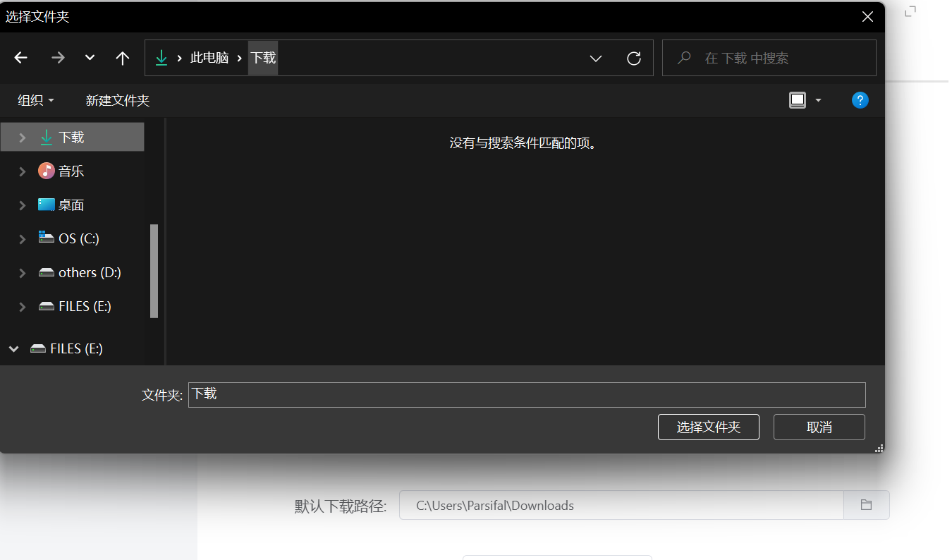Confirm with the 选择文件夹 button

(708, 427)
